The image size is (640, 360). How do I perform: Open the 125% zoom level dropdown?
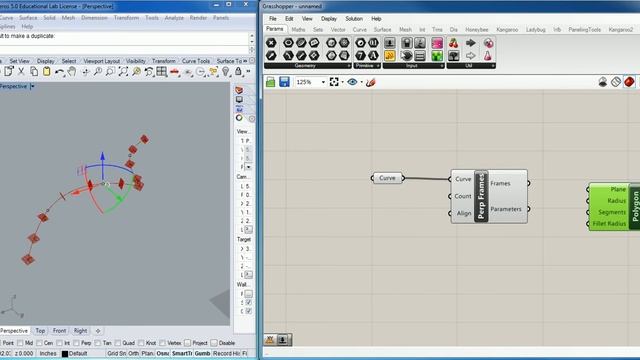pos(323,82)
